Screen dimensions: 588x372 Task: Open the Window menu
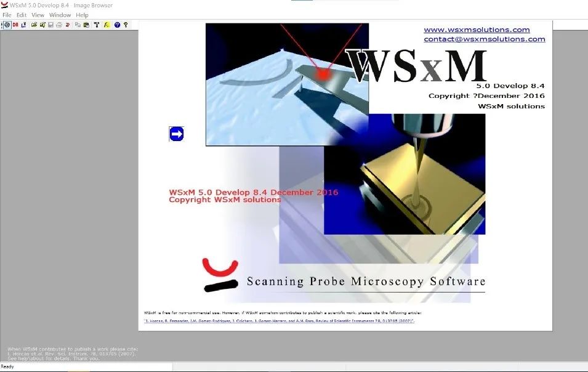60,15
